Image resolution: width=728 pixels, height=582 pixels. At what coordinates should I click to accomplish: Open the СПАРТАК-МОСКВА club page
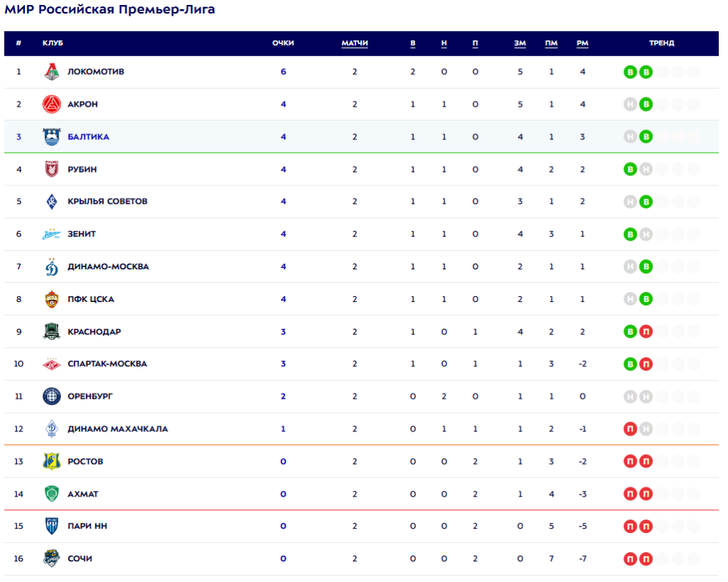(x=107, y=364)
